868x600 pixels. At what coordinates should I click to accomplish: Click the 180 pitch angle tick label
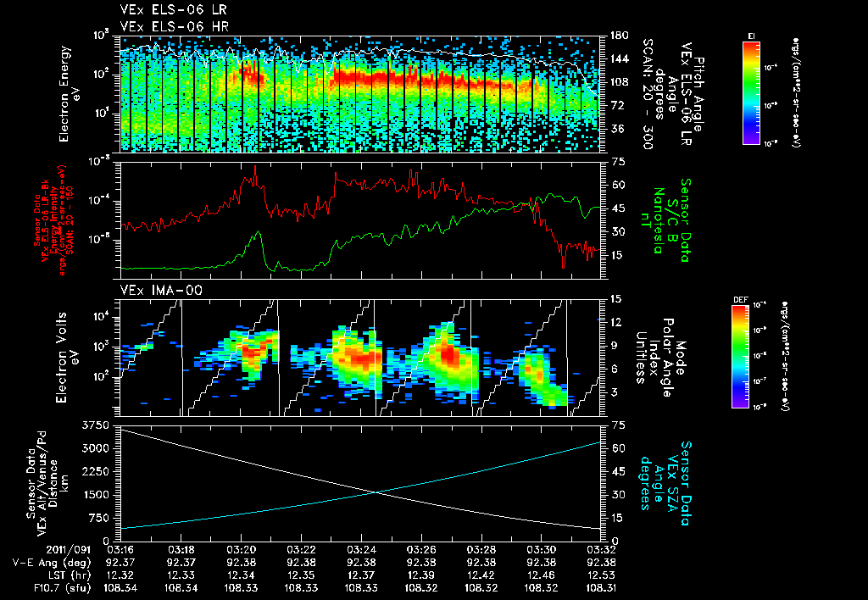click(619, 36)
